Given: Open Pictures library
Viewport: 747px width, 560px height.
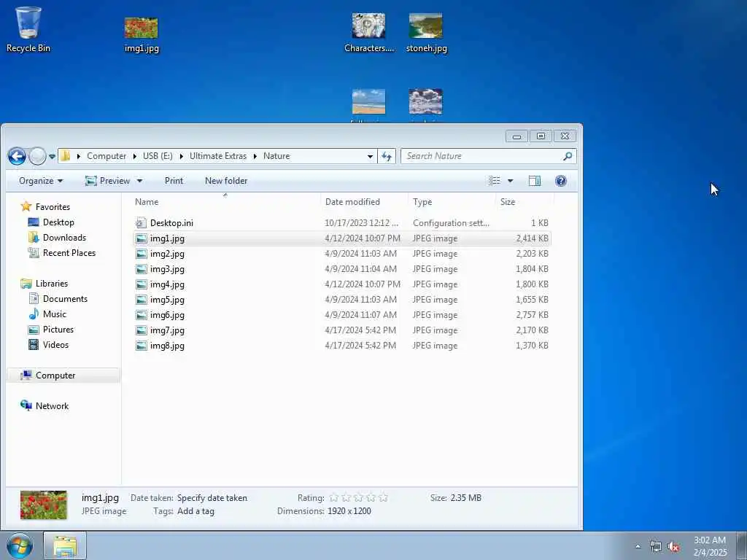Looking at the screenshot, I should (51, 330).
